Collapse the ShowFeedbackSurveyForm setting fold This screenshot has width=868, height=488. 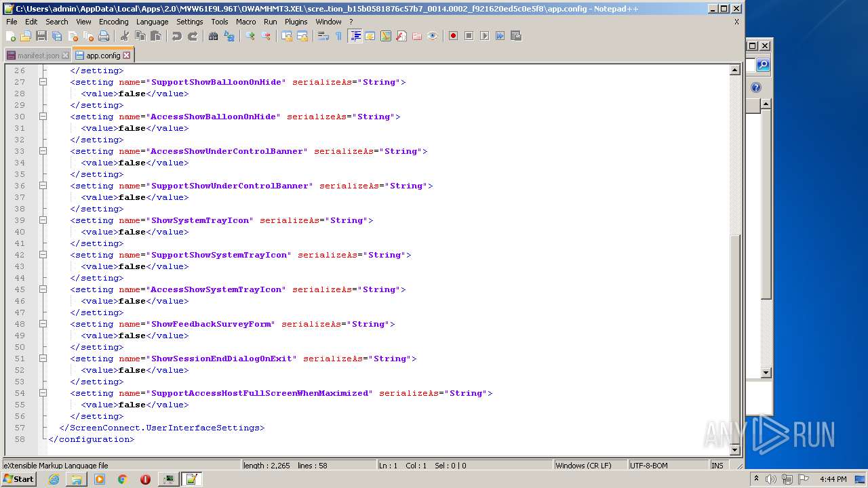(x=43, y=324)
